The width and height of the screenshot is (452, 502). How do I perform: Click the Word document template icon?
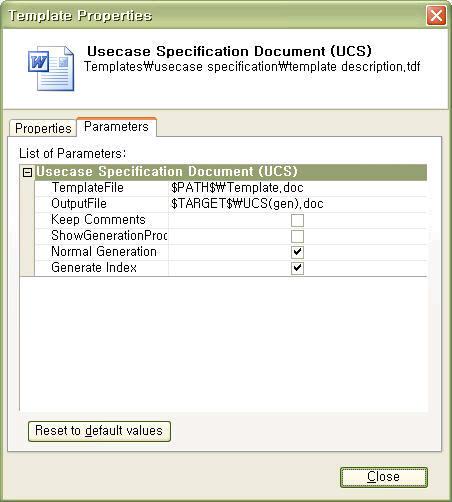tap(51, 68)
